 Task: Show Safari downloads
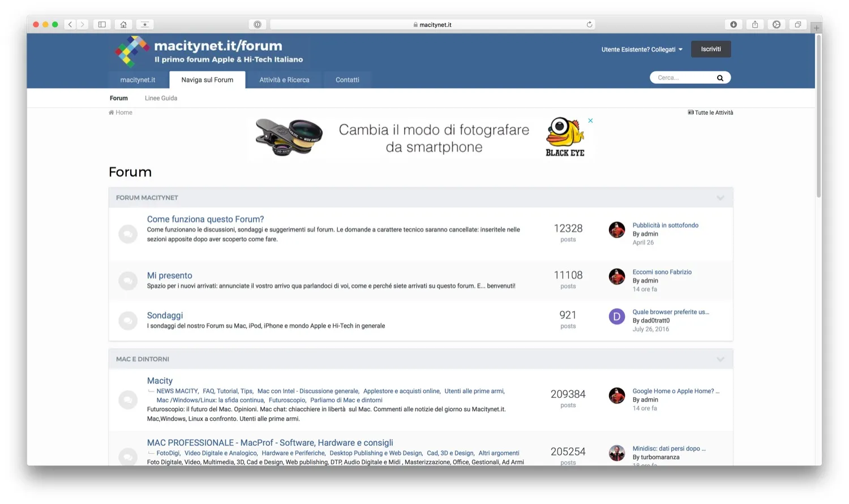734,24
